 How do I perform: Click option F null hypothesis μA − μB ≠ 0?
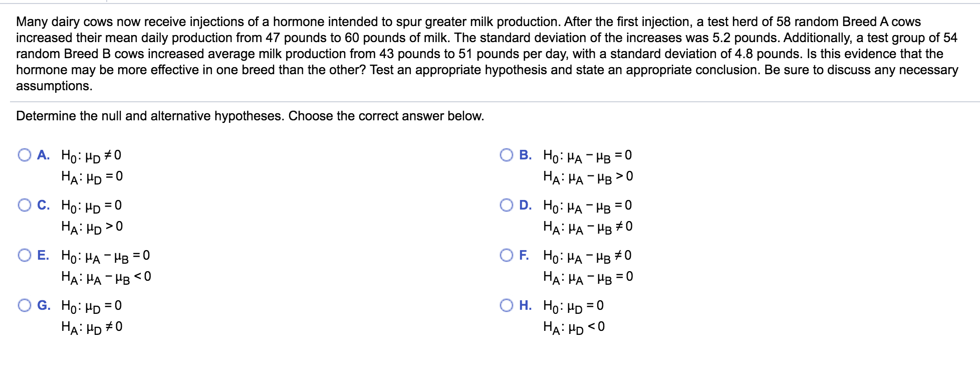pos(587,256)
